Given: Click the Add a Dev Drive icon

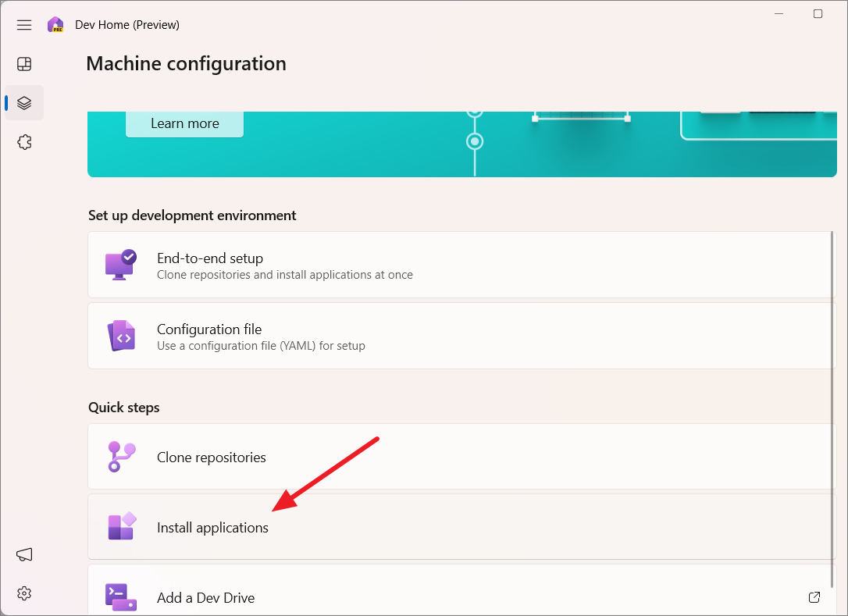Looking at the screenshot, I should click(x=120, y=597).
